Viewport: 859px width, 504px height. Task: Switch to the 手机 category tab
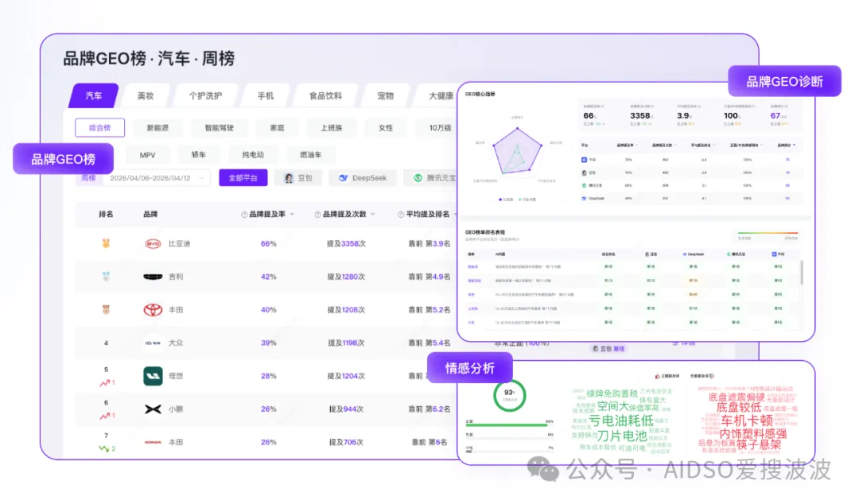click(265, 96)
